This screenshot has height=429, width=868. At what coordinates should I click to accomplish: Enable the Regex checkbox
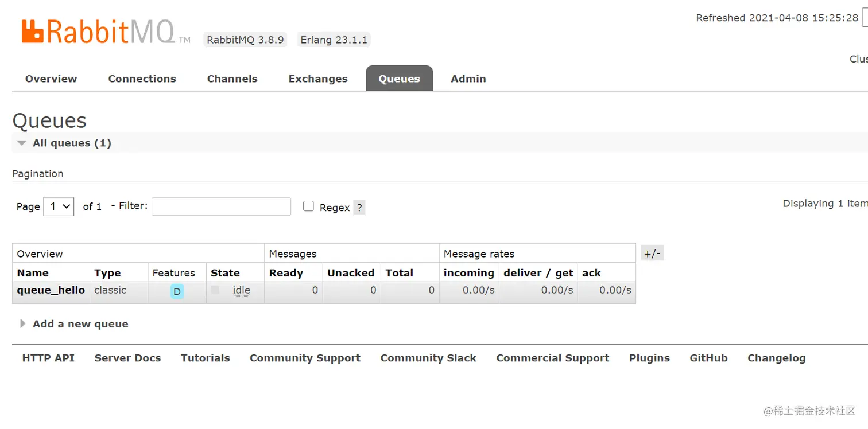coord(308,206)
